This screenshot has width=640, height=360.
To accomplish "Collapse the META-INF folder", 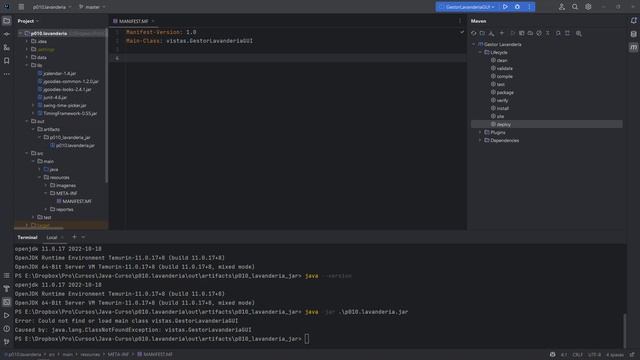I will pos(46,193).
